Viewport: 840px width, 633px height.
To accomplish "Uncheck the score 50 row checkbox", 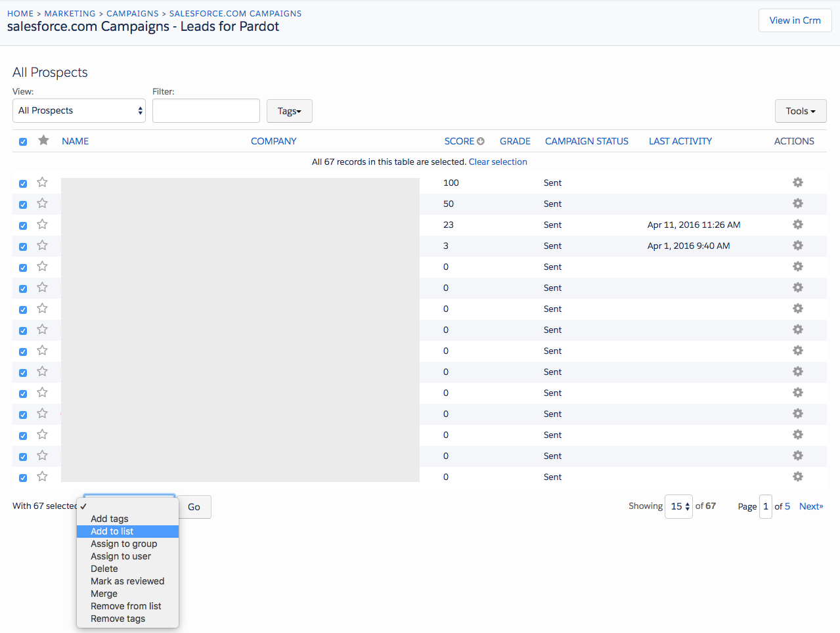I will (x=23, y=205).
